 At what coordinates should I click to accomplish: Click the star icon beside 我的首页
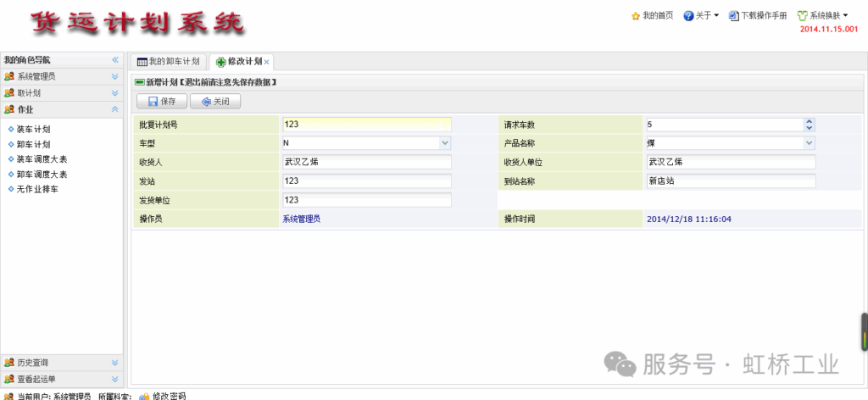click(x=635, y=16)
